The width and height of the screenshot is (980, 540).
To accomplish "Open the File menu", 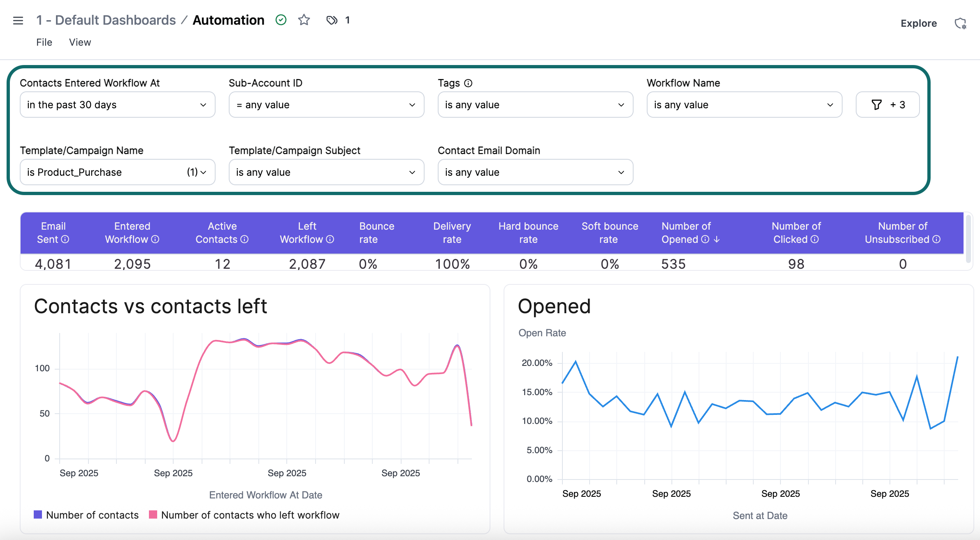I will click(x=44, y=42).
